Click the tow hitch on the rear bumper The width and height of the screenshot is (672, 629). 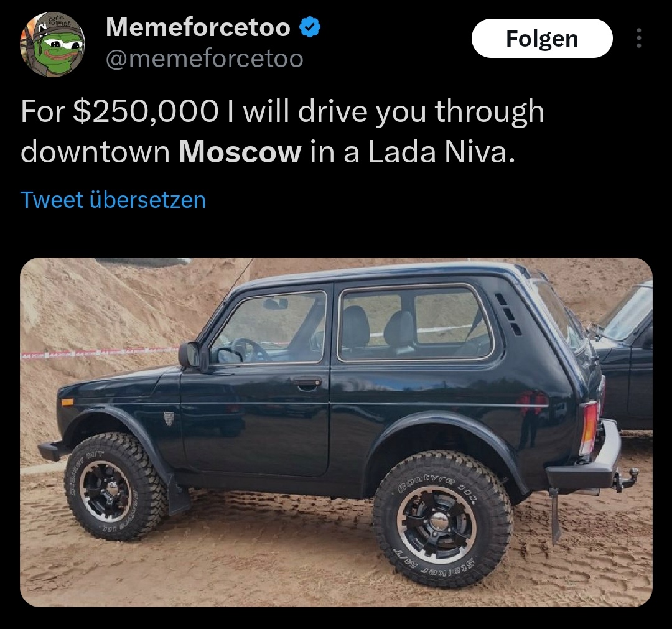pos(627,479)
